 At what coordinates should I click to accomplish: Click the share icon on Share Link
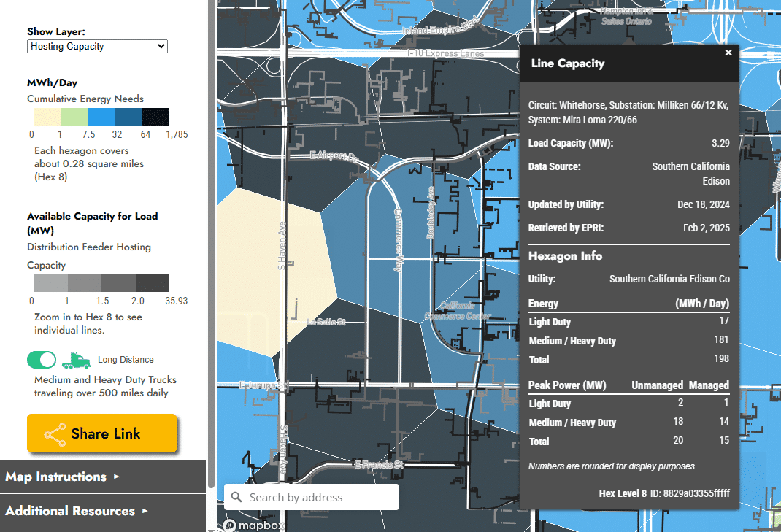tap(55, 434)
